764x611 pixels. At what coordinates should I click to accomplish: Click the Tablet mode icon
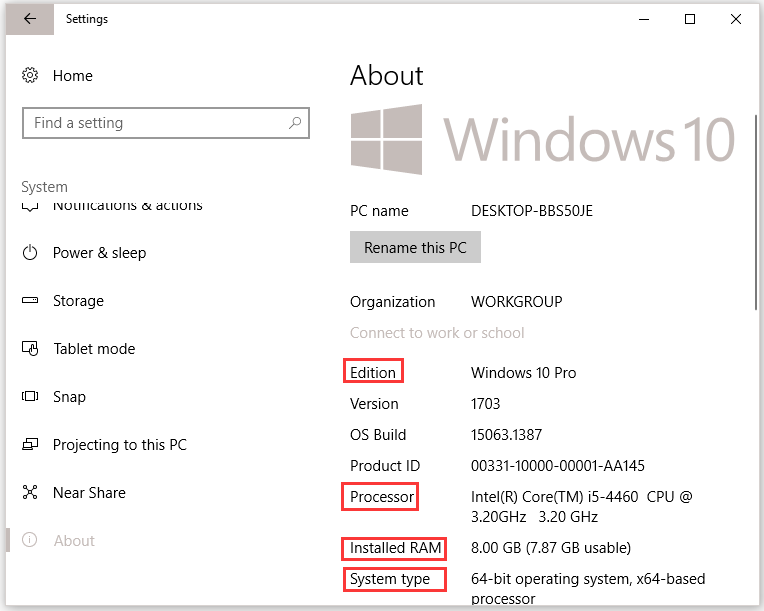point(30,348)
